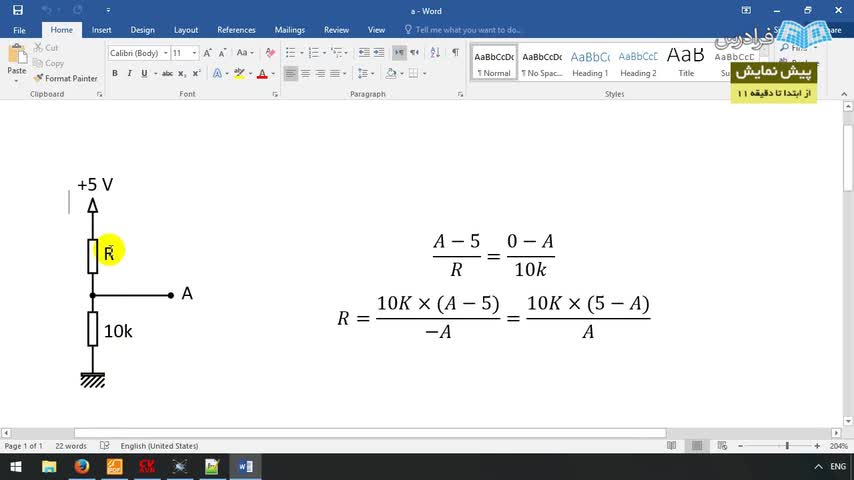Click the Increase Indent icon
Viewport: 854px width, 480px height.
pyautogui.click(x=379, y=53)
